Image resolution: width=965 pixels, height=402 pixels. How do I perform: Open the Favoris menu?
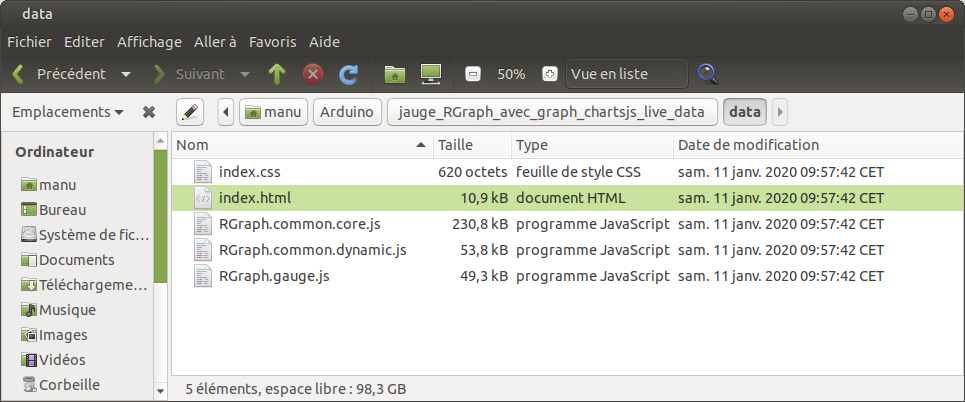tap(272, 42)
